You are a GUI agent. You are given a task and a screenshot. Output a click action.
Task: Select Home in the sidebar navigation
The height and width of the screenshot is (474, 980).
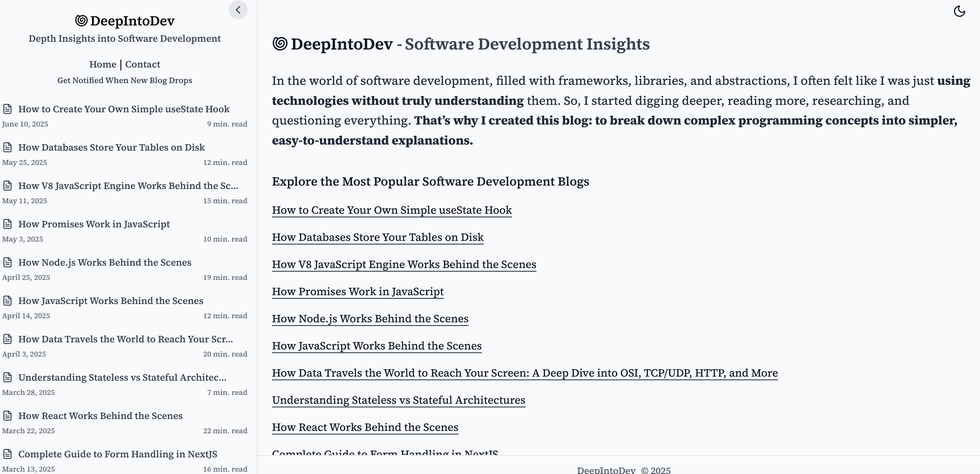(x=103, y=64)
